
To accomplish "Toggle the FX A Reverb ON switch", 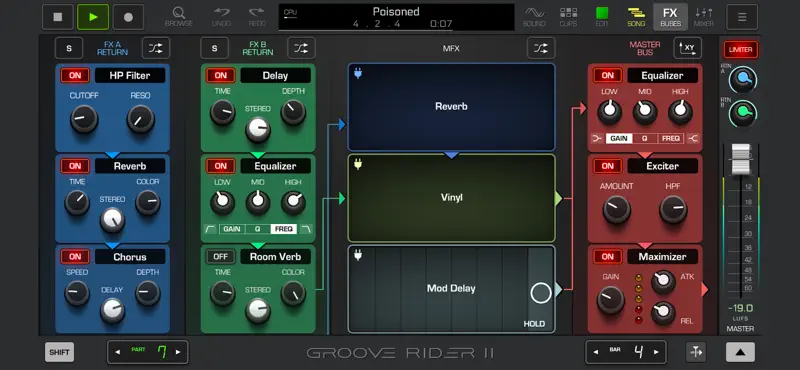I will click(75, 166).
